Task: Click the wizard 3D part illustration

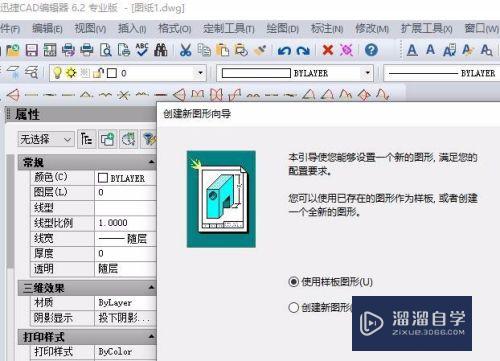Action: coord(221,199)
